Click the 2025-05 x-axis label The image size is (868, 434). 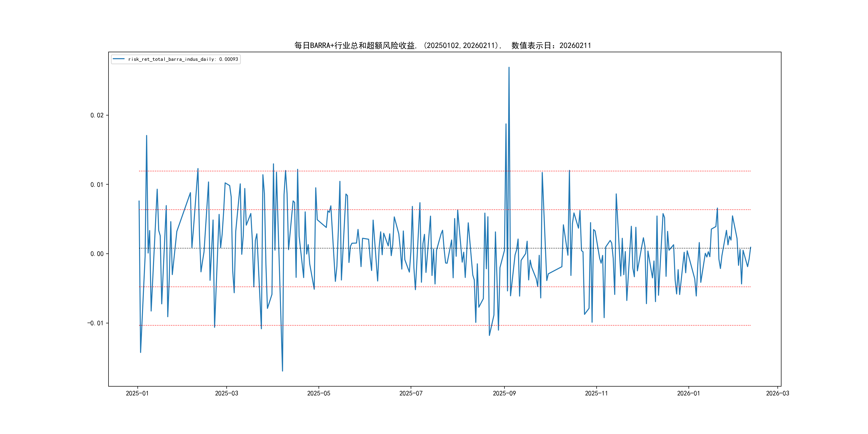(319, 394)
